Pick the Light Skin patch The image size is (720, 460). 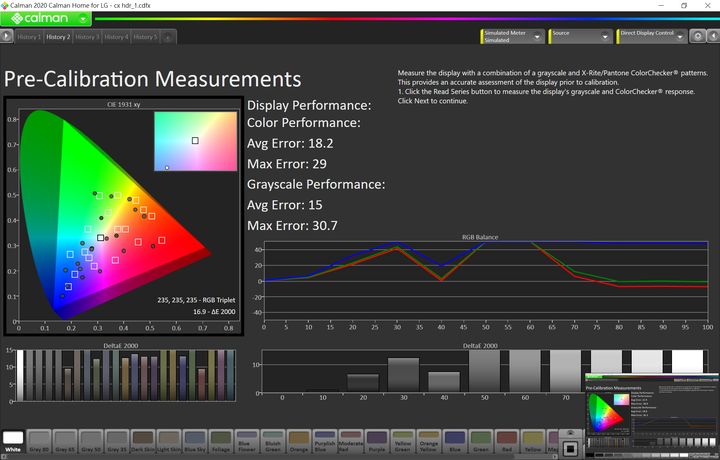pyautogui.click(x=169, y=441)
